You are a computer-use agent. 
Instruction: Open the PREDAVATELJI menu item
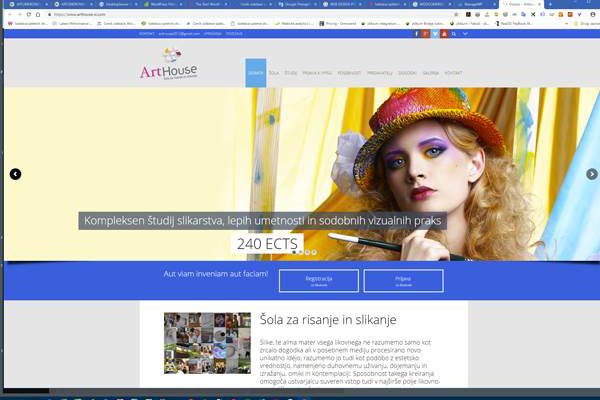point(380,73)
